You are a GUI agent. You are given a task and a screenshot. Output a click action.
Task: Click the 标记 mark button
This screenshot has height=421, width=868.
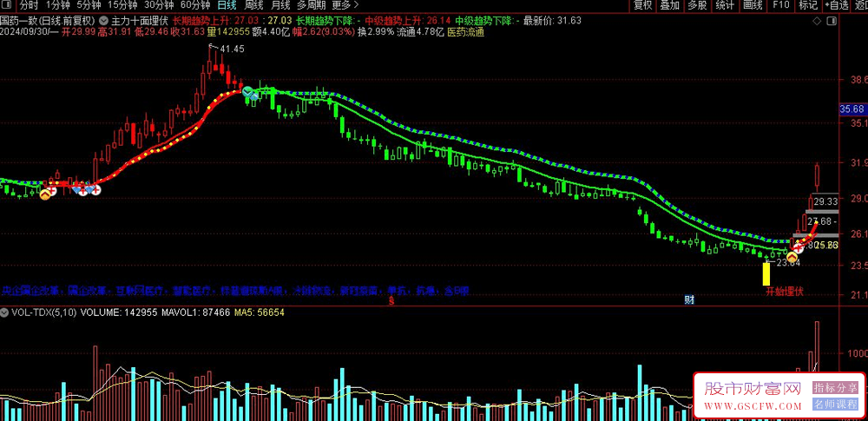(x=808, y=5)
